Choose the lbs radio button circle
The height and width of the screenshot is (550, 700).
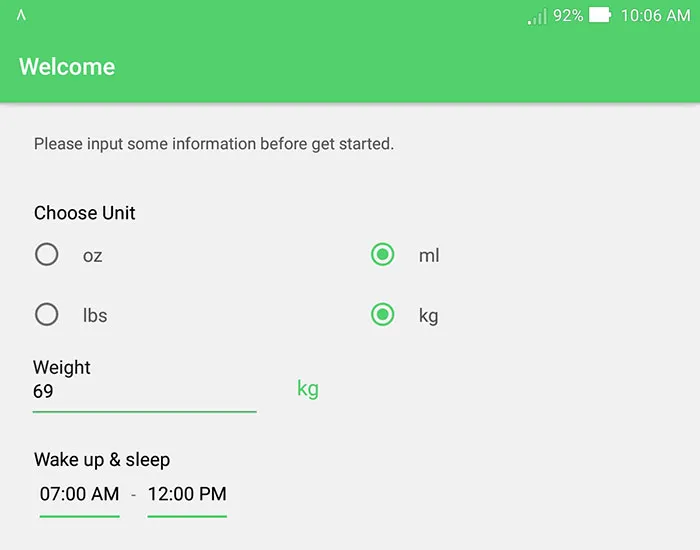[47, 315]
